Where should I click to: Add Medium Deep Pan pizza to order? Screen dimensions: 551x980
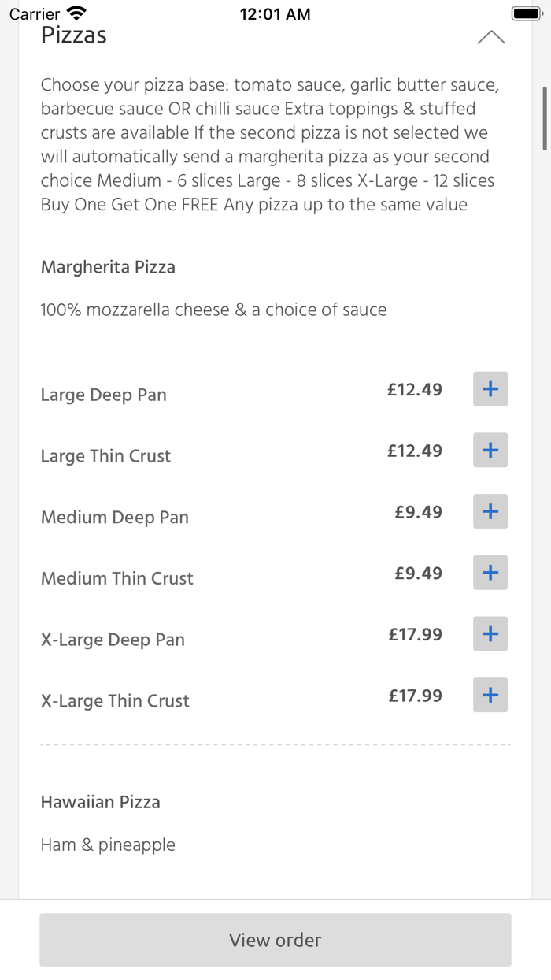pyautogui.click(x=490, y=511)
